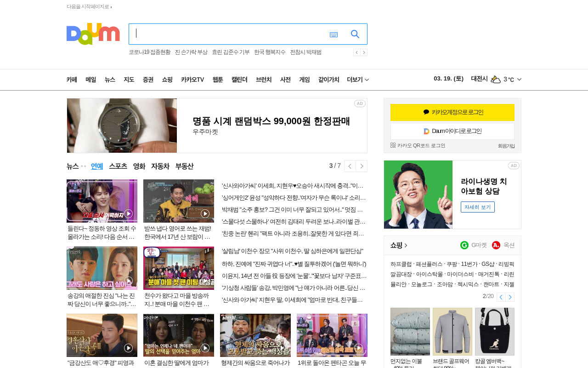Click 자세히 보기 button on insurance ad
Viewport: 588px width, 368px height.
click(478, 207)
